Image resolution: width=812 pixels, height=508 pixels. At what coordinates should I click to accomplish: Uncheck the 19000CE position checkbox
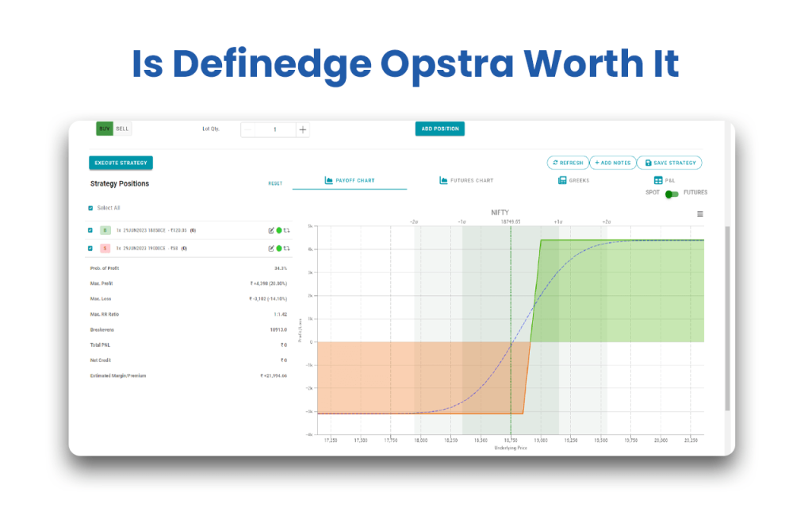90,247
